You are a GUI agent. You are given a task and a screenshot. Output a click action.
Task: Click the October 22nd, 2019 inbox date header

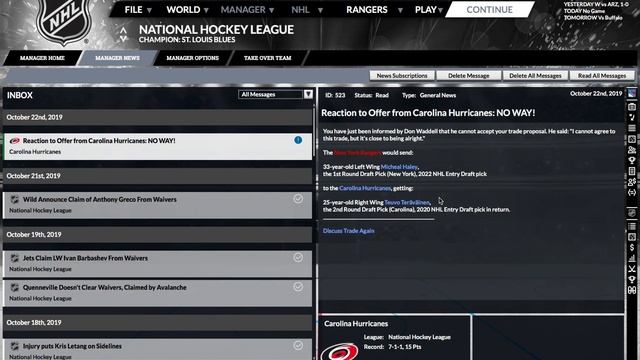[158, 117]
